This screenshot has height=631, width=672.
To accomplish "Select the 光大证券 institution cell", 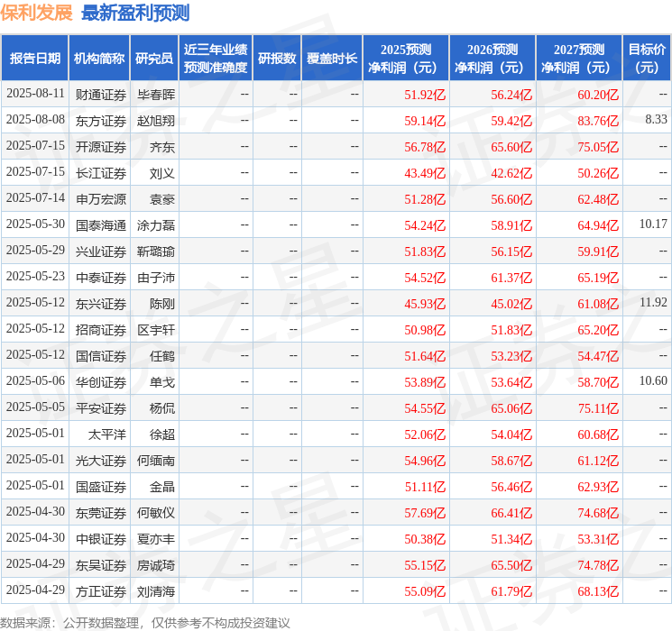I will (x=101, y=461).
